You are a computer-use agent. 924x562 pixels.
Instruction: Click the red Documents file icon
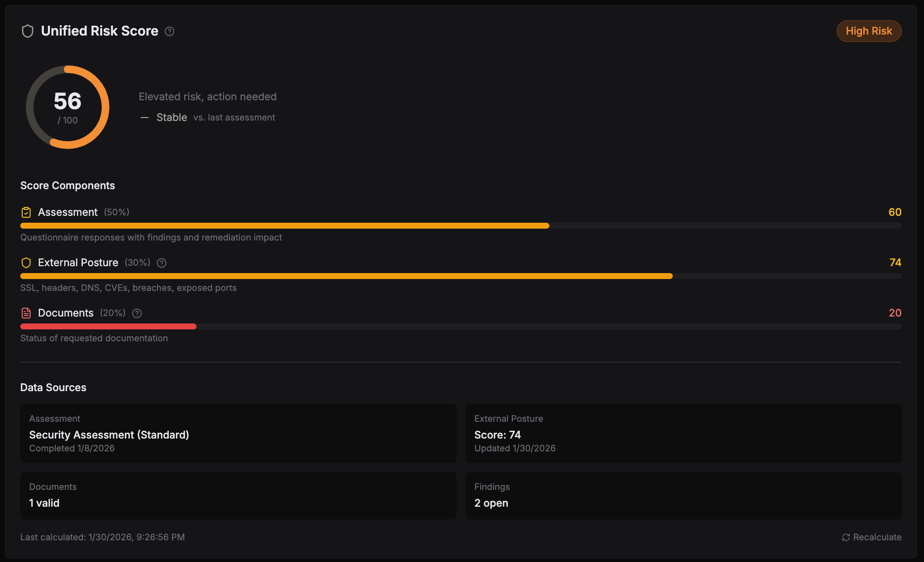click(26, 313)
